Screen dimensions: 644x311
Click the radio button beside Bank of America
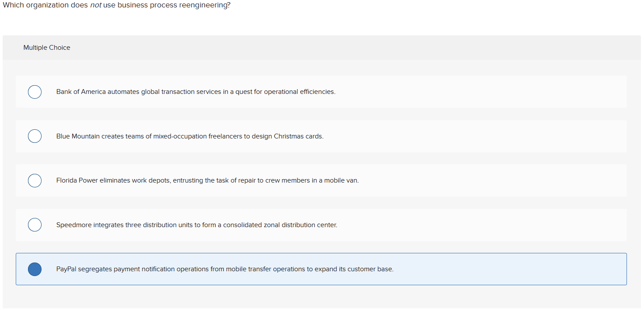pos(35,92)
